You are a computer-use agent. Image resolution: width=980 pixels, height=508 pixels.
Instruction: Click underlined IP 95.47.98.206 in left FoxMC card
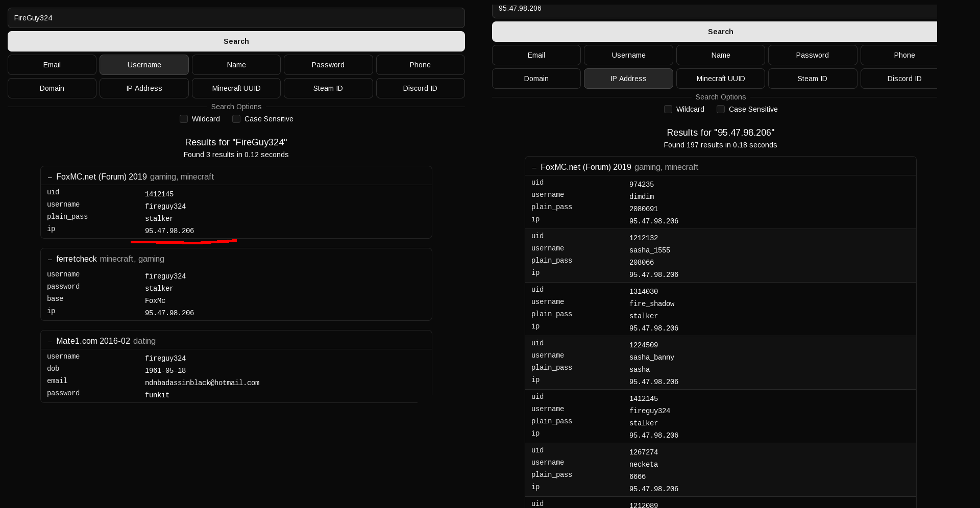tap(169, 231)
